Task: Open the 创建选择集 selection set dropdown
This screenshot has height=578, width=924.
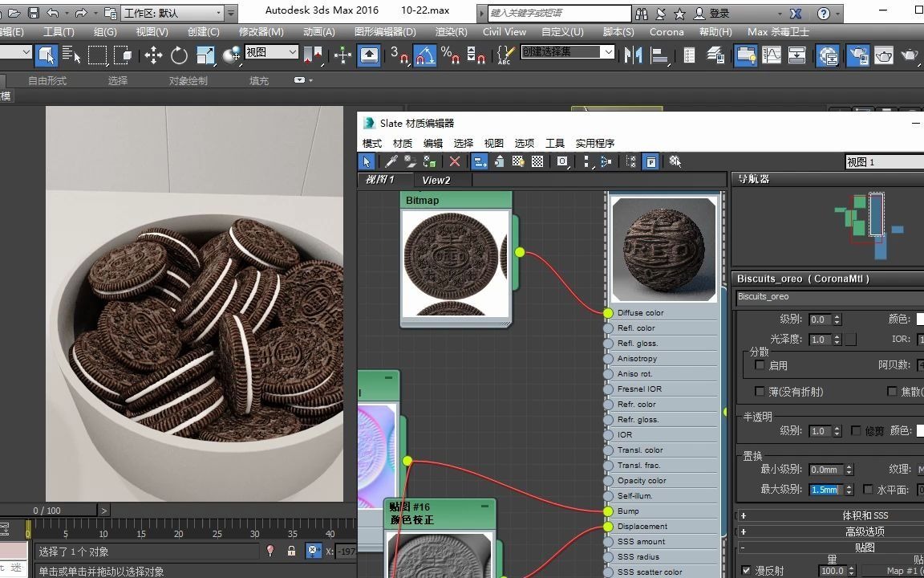Action: tap(608, 52)
